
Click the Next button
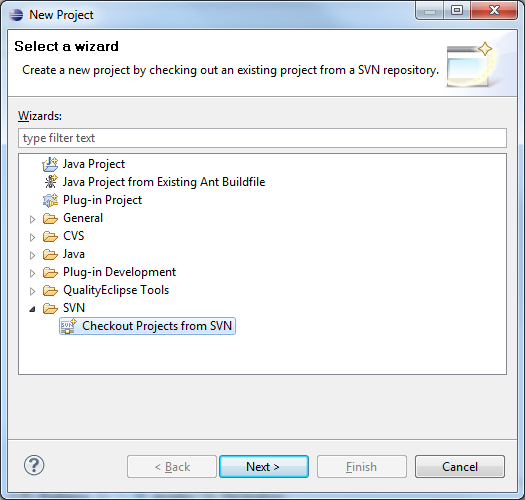[x=264, y=466]
